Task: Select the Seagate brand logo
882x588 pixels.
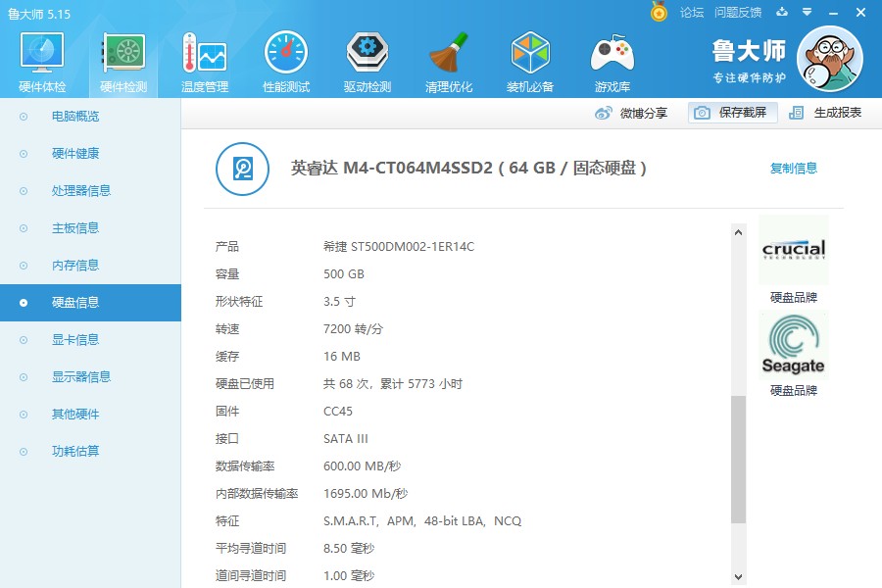Action: (793, 345)
